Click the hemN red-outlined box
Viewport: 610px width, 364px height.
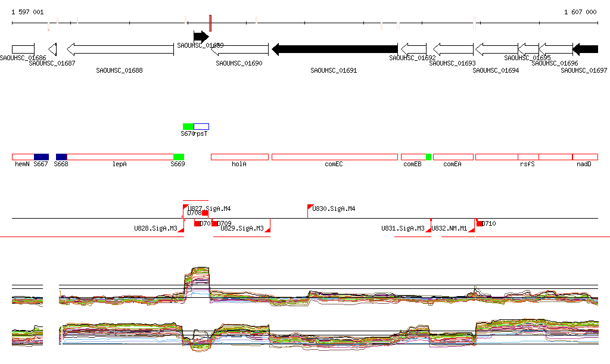23,157
